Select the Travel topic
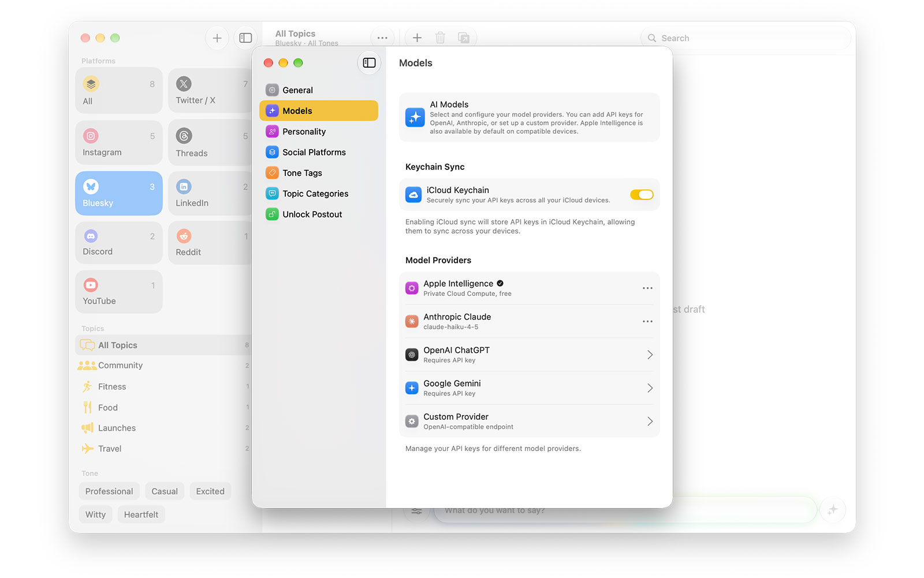The height and width of the screenshot is (578, 924). [x=163, y=449]
